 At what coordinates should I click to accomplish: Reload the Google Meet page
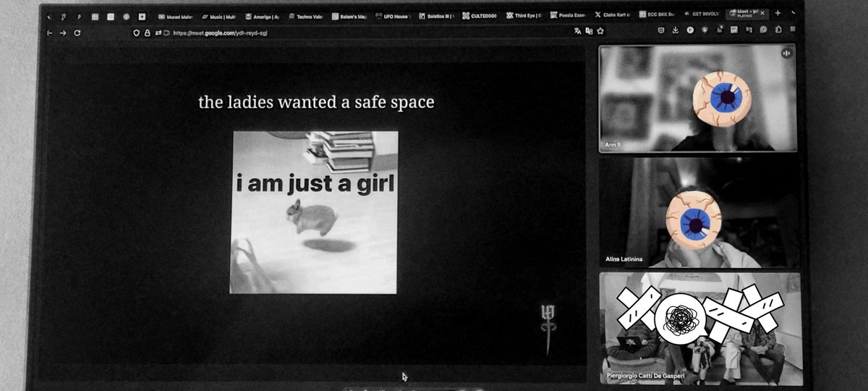click(77, 33)
